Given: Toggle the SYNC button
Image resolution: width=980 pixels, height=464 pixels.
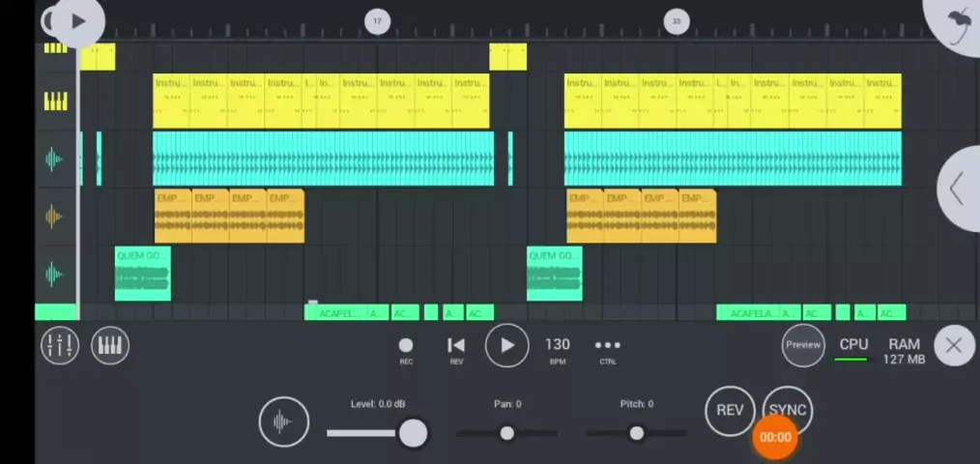Looking at the screenshot, I should pyautogui.click(x=788, y=410).
